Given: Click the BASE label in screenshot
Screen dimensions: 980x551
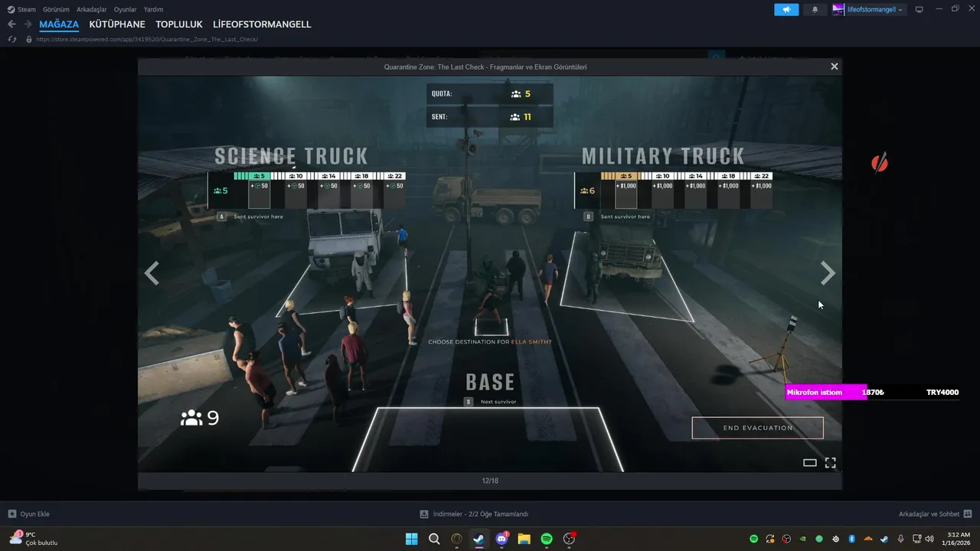Looking at the screenshot, I should point(490,382).
